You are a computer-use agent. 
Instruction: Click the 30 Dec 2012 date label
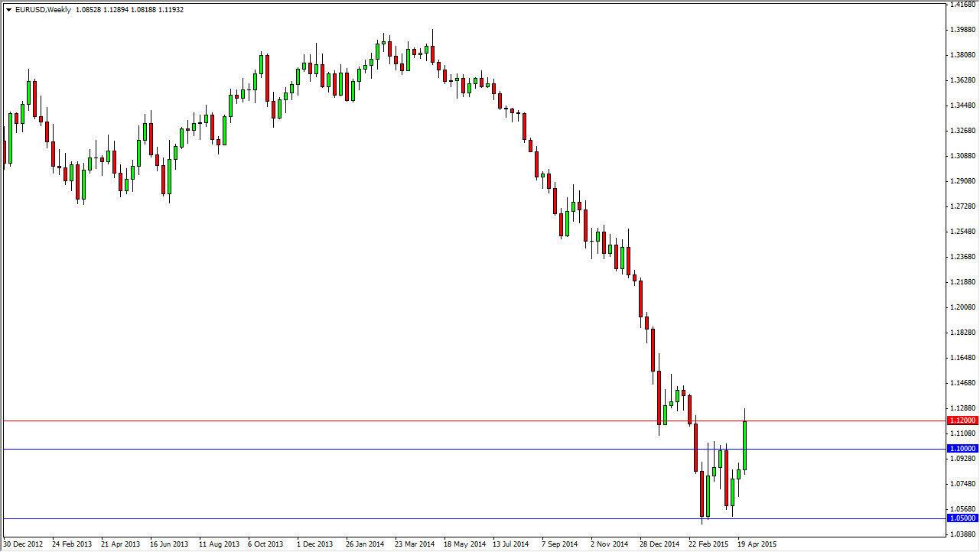coord(24,544)
